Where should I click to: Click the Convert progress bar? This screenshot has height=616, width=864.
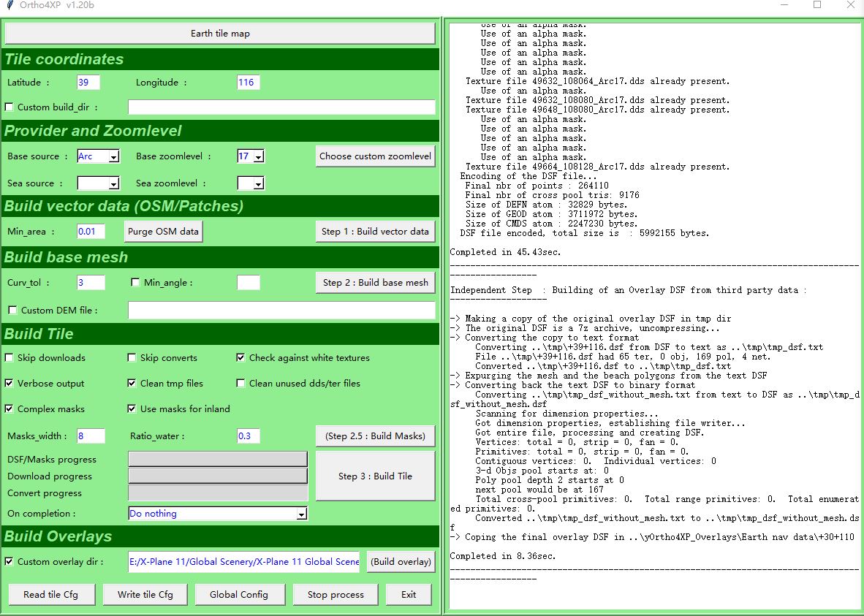(x=218, y=493)
